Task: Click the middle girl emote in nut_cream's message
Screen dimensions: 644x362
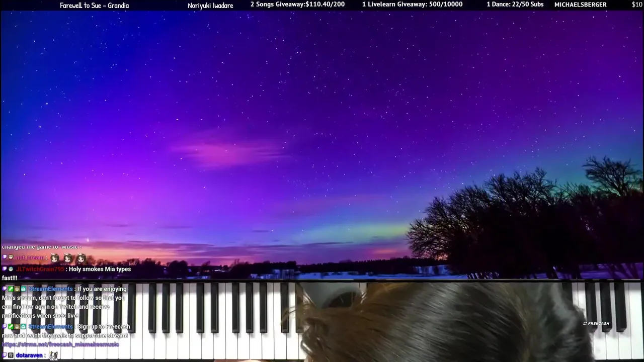Action: click(x=68, y=258)
